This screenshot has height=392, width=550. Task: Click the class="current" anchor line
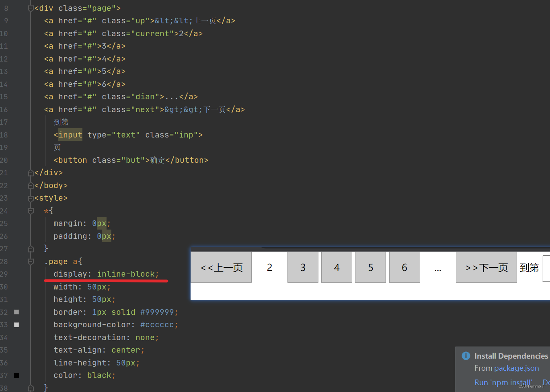123,34
